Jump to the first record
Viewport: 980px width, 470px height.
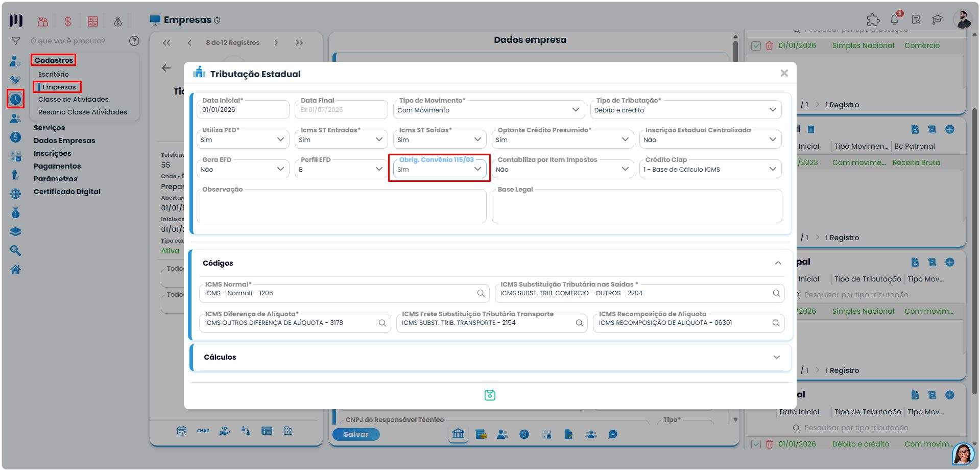[x=166, y=43]
